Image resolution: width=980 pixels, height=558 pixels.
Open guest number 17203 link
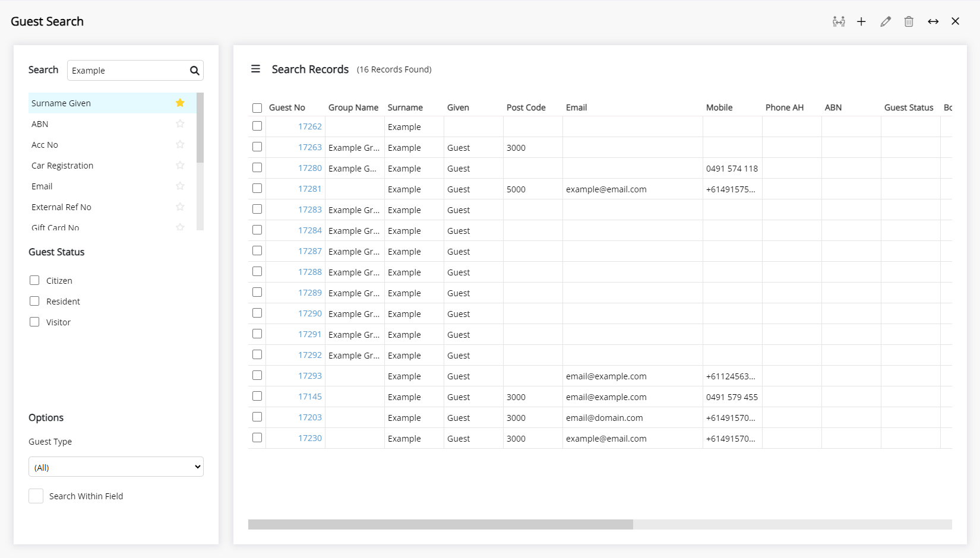309,417
